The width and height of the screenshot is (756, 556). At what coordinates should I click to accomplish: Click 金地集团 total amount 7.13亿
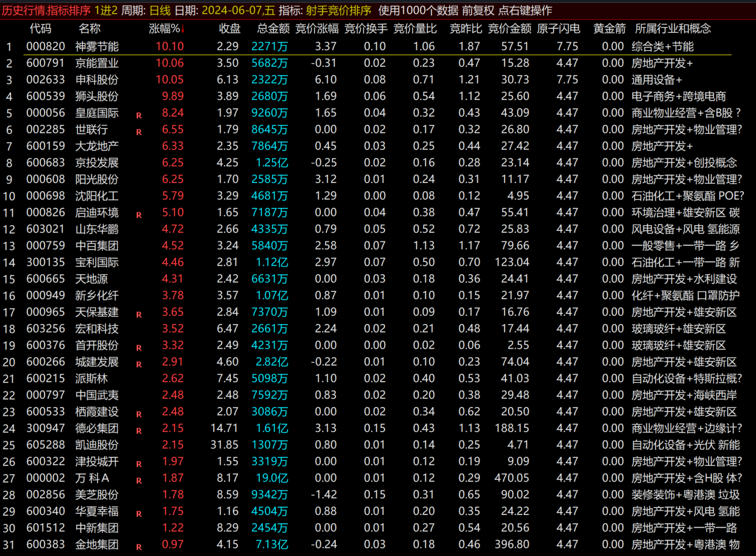click(x=272, y=544)
